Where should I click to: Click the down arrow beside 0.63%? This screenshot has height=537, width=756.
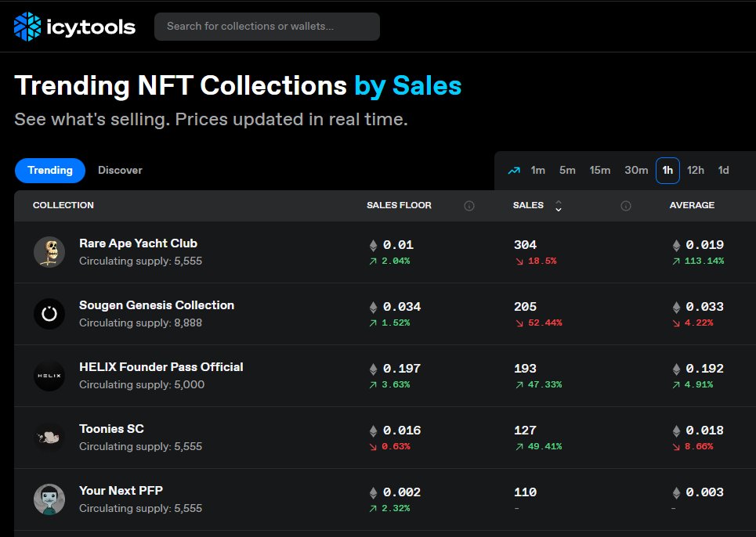(373, 447)
